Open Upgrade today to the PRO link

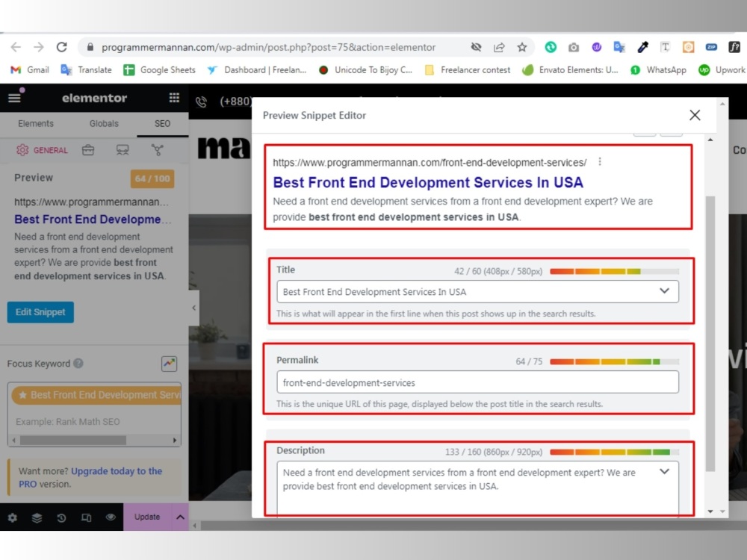(x=90, y=477)
